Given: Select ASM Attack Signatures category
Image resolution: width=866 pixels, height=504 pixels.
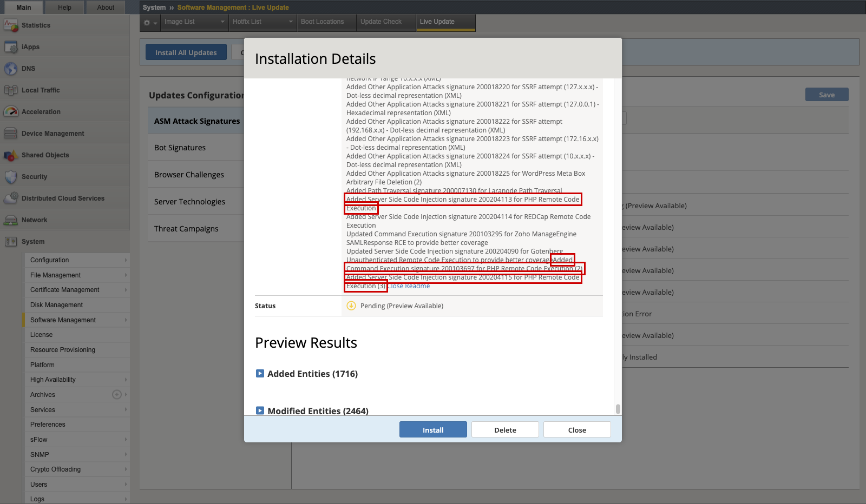Looking at the screenshot, I should 197,121.
